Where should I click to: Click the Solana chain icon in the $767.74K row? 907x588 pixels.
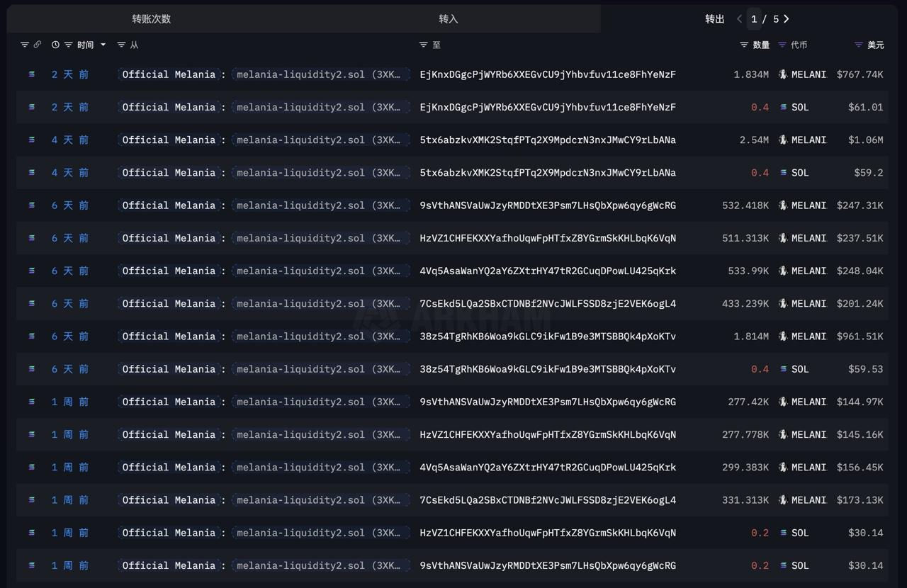(x=31, y=74)
